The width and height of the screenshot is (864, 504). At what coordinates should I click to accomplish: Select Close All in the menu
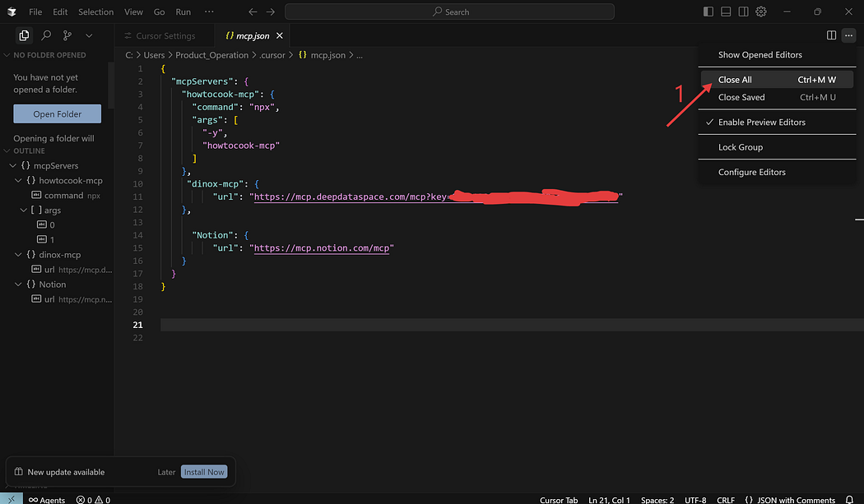coord(777,79)
